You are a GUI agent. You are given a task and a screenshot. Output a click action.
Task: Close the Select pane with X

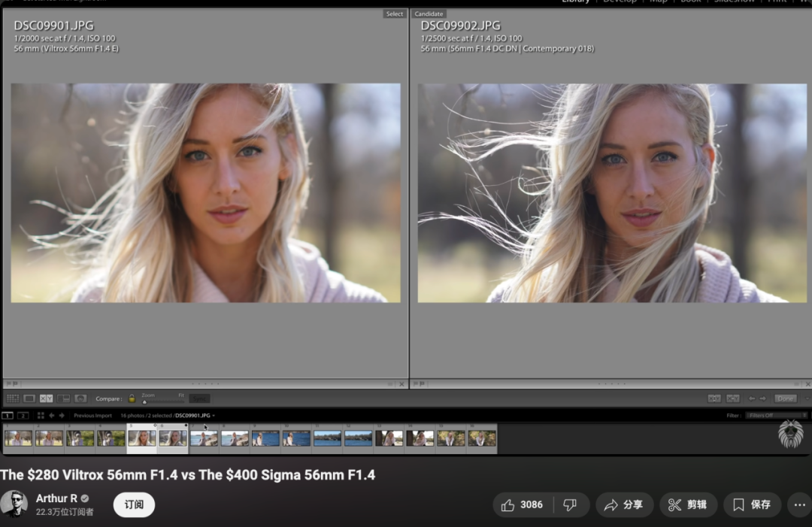tap(401, 384)
